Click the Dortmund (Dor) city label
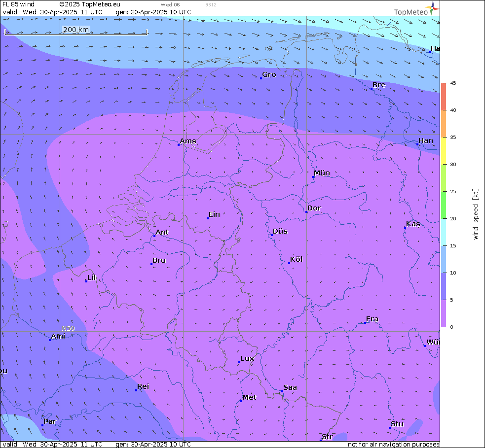Screen dimensions: 485x448 314,208
